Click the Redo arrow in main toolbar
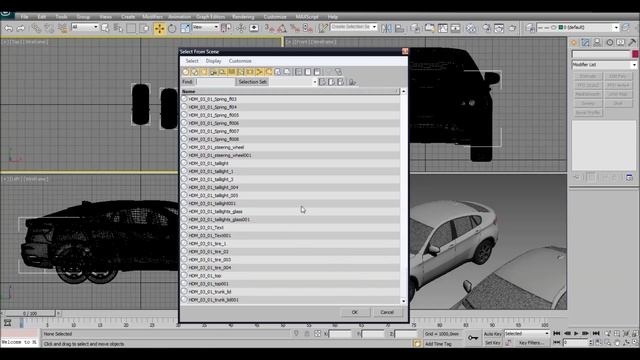Screen dimensions: 640x360 coord(20,29)
